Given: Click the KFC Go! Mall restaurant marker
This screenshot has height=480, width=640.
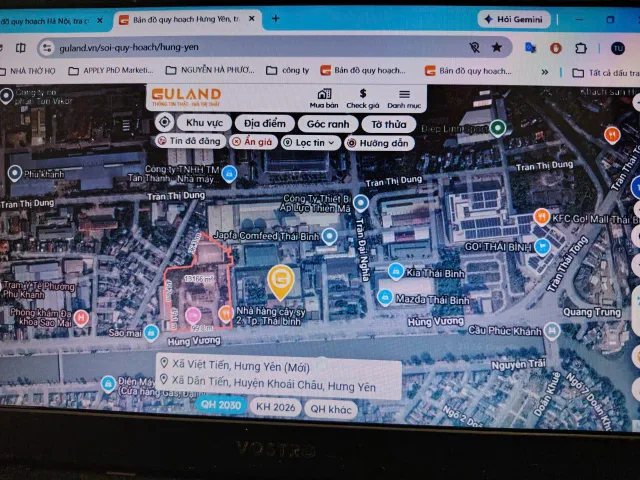Looking at the screenshot, I should (x=541, y=217).
